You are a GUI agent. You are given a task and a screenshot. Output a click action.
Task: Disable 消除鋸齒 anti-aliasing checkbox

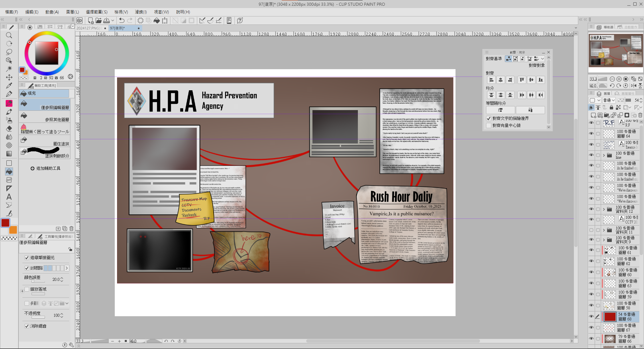(27, 326)
